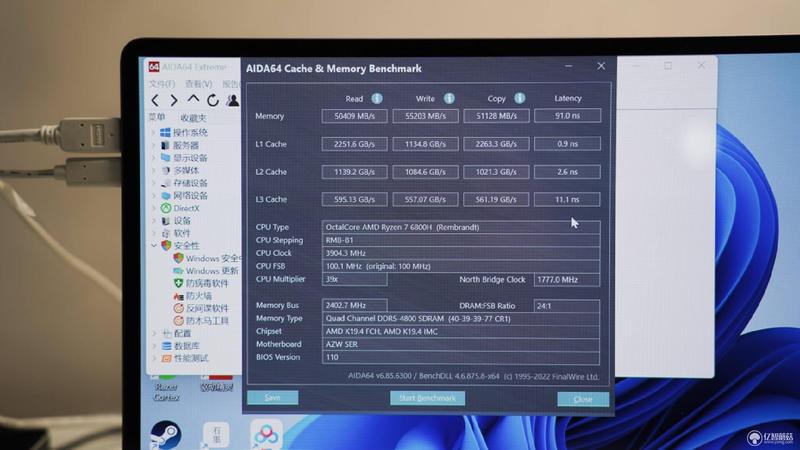
Task: Open the 查看(V) menu
Action: coord(198,84)
